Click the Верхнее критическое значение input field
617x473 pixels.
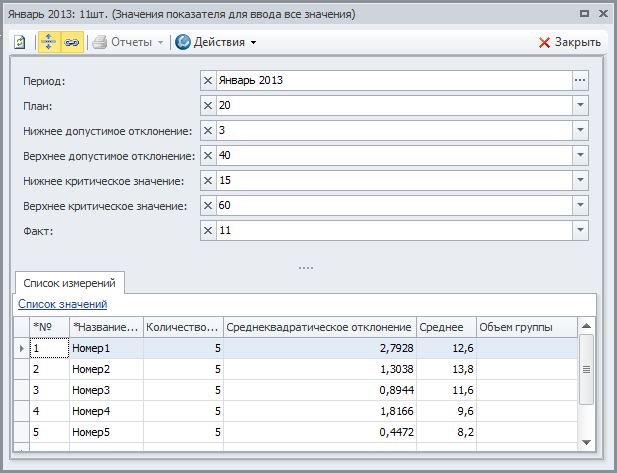[x=393, y=206]
